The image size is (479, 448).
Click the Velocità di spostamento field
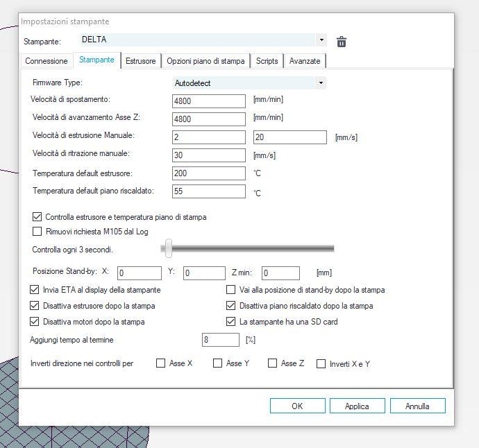point(209,101)
